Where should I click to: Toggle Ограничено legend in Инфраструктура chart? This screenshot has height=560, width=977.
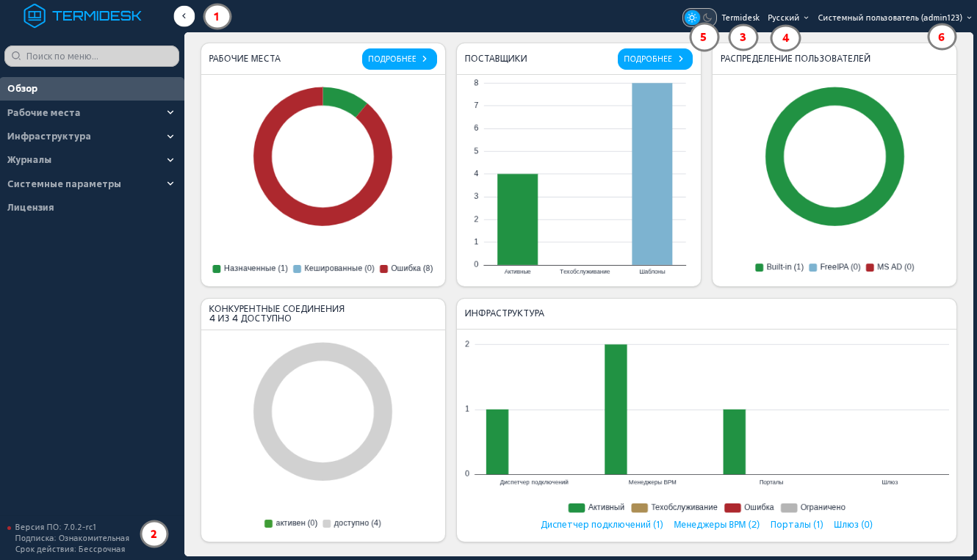click(813, 508)
